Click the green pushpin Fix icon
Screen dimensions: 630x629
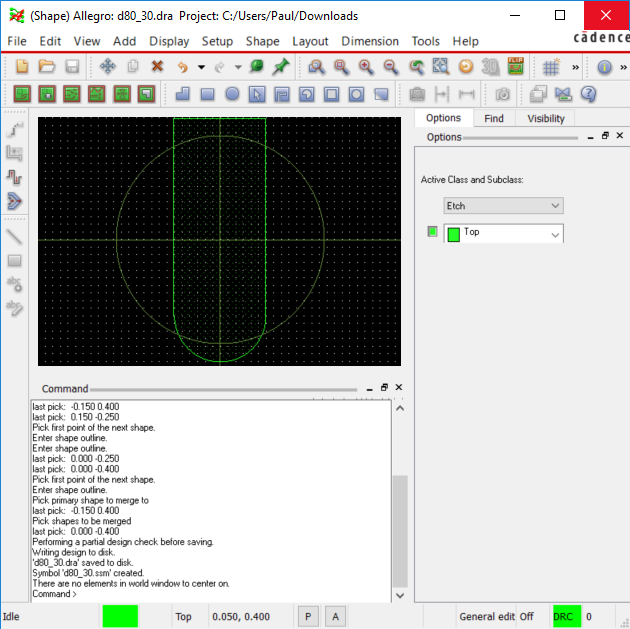[x=281, y=66]
